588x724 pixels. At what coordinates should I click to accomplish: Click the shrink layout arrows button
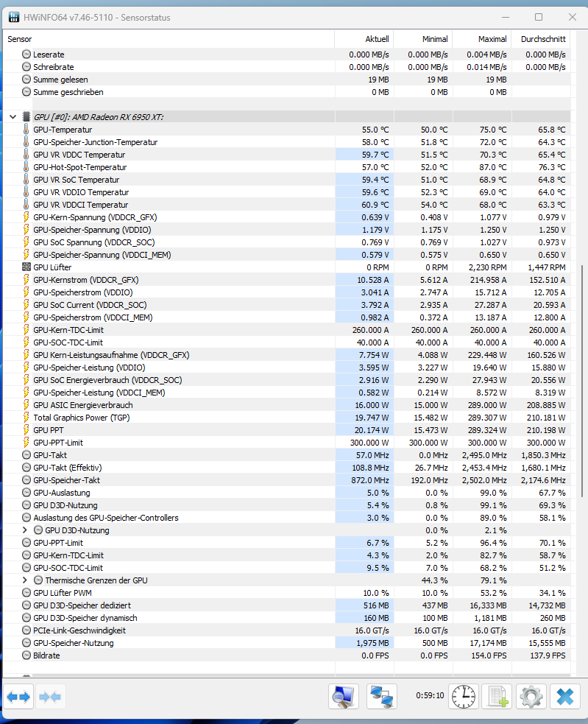(50, 697)
